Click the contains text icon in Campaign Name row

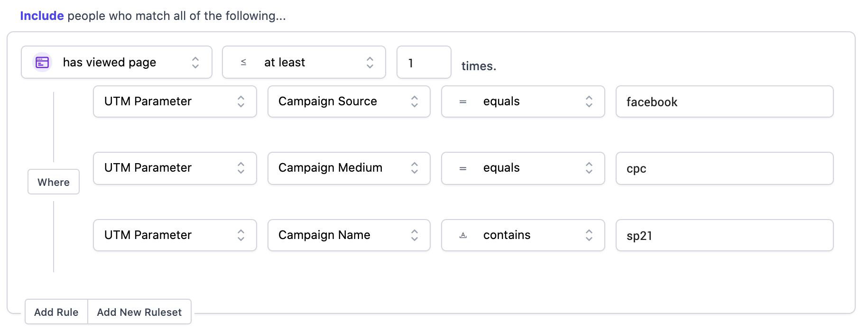(x=463, y=235)
